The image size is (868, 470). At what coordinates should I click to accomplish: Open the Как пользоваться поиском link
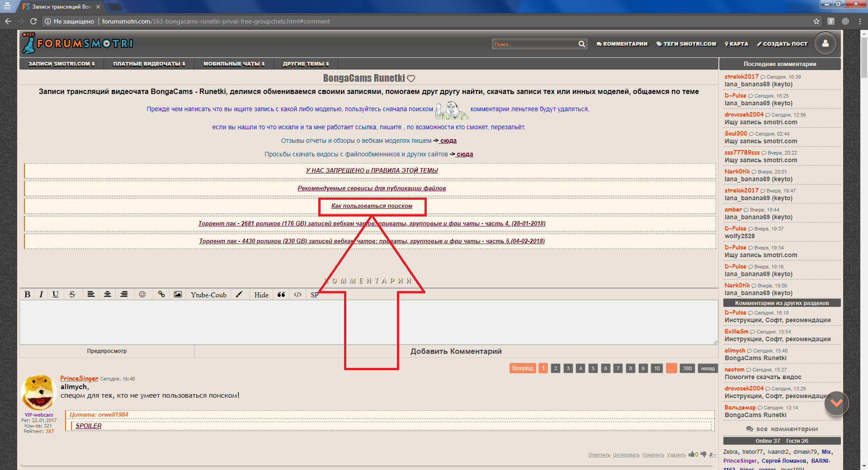[372, 206]
